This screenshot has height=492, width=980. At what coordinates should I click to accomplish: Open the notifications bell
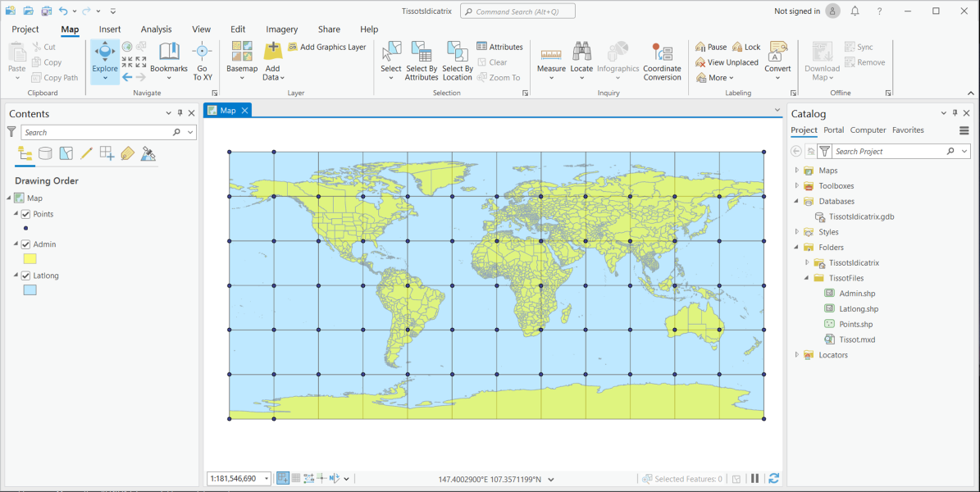(x=855, y=11)
